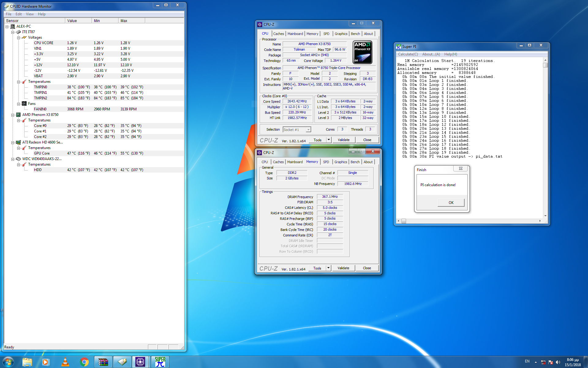Click the Fans category icon
This screenshot has height=368, width=588.
pos(24,104)
